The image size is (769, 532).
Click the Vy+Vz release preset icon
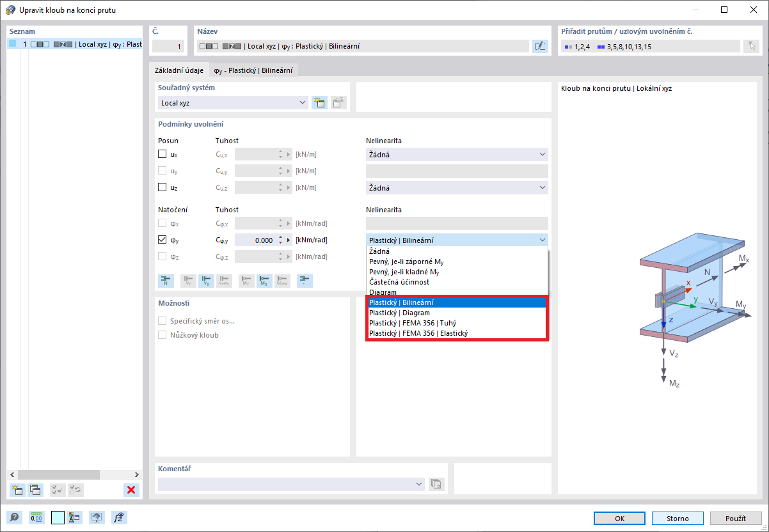tap(224, 280)
